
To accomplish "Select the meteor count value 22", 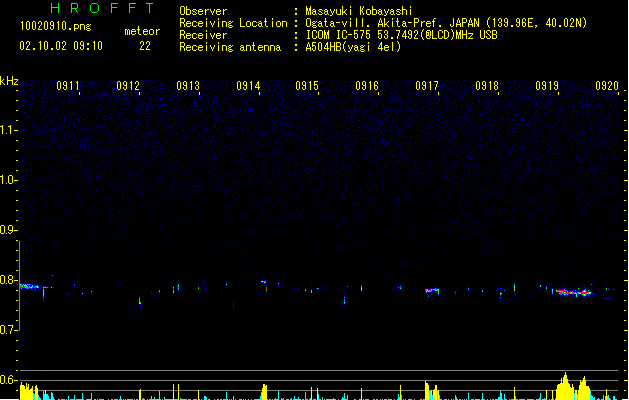I will click(x=145, y=46).
